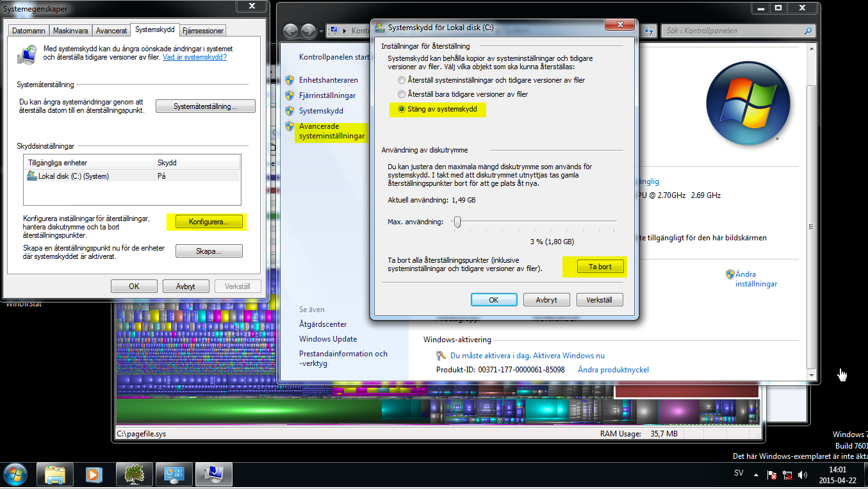Screen dimensions: 868x489
Task: Go back in the Control Panel window
Action: pos(291,31)
